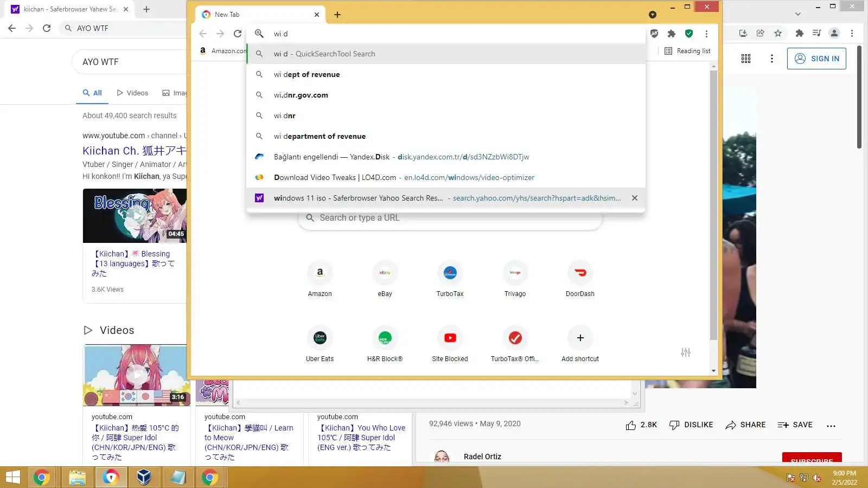Screen dimensions: 868x488
Task: Open YouTube settings three-dot menu
Action: point(772,59)
